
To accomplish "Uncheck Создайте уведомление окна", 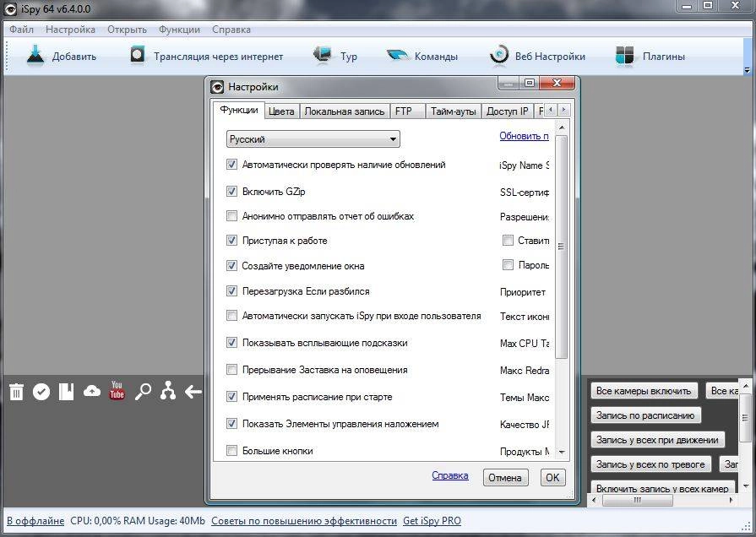I will (232, 266).
